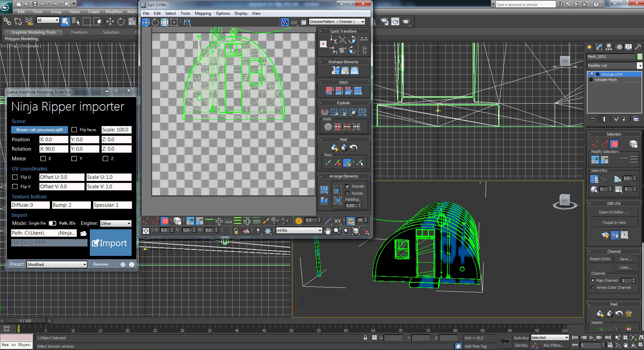
Task: Click the Pan view hand icon in UV editor
Action: 328,231
